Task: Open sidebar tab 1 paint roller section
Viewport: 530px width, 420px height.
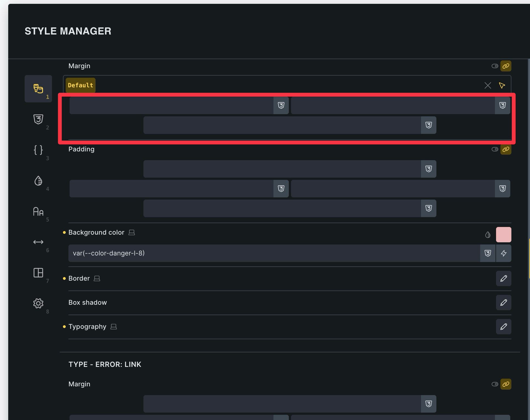Action: pyautogui.click(x=38, y=88)
